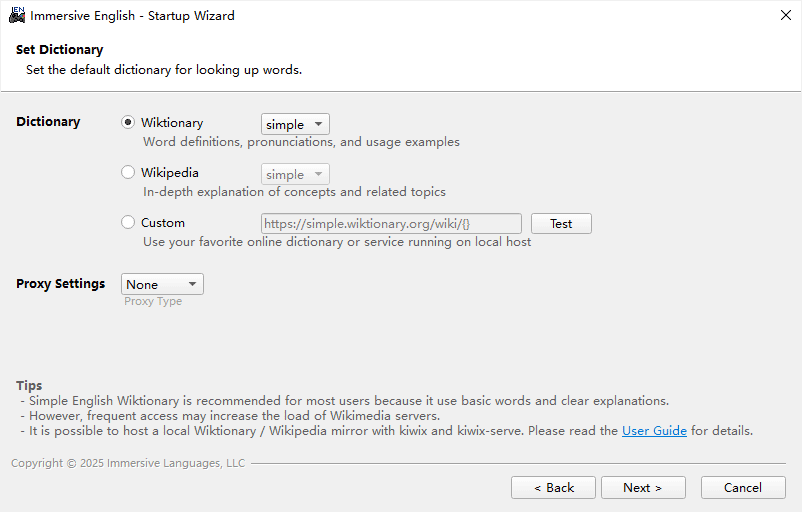Click the Test button
Viewport: 802px width, 512px height.
click(x=561, y=224)
